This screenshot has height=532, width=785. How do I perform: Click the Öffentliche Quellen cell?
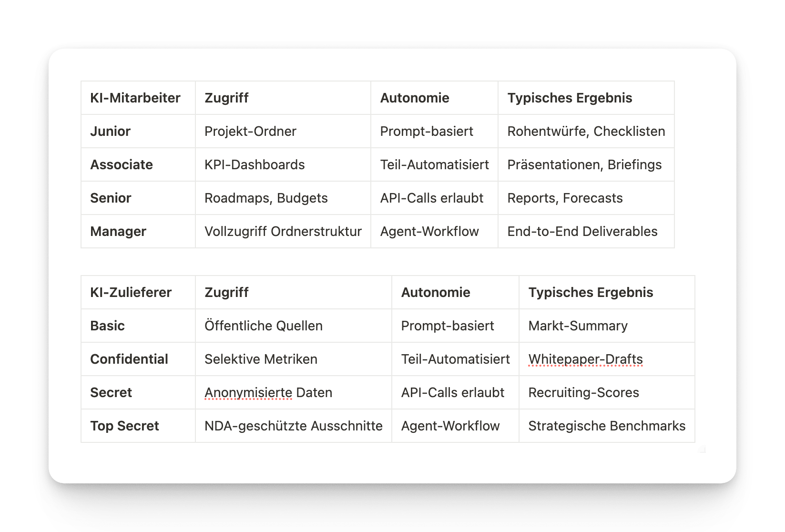coord(294,326)
